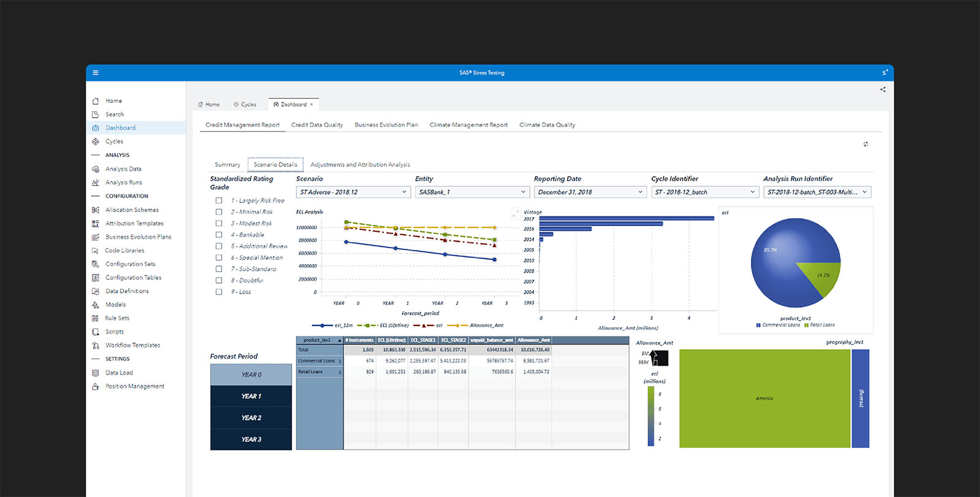Open Position Management in sidebar
The width and height of the screenshot is (980, 497).
click(x=135, y=386)
